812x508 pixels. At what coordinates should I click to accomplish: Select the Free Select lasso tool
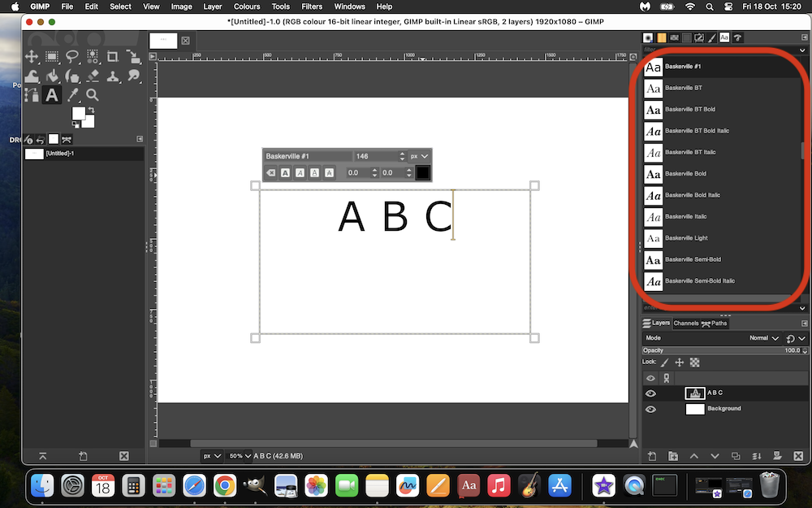click(72, 57)
